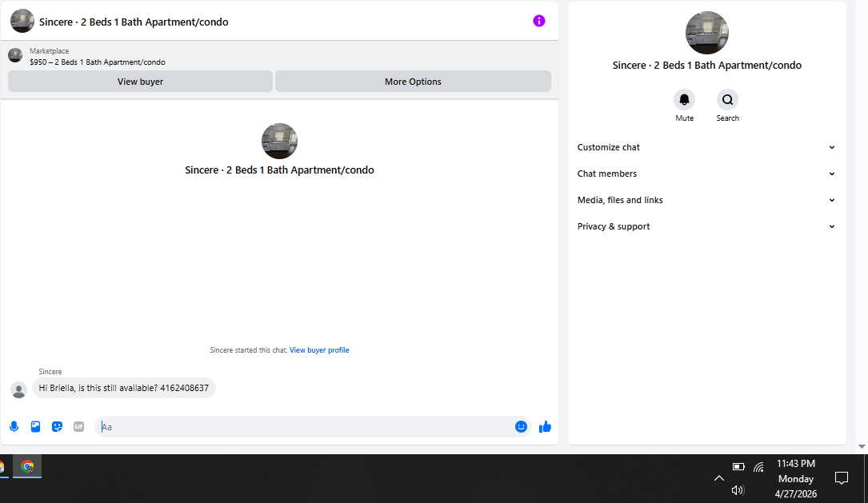Click the large listing photo in right panel
Screen dimensions: 868x503
[707, 33]
